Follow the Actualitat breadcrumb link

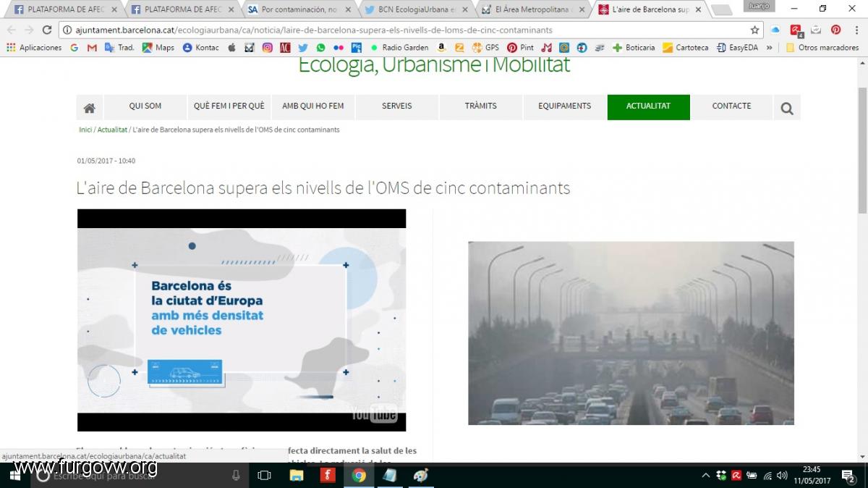tap(112, 130)
